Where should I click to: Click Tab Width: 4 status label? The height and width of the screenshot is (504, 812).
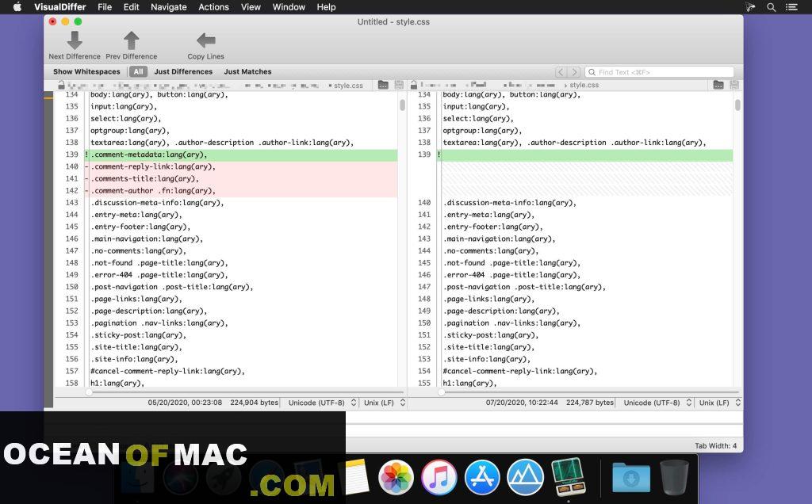tap(716, 445)
